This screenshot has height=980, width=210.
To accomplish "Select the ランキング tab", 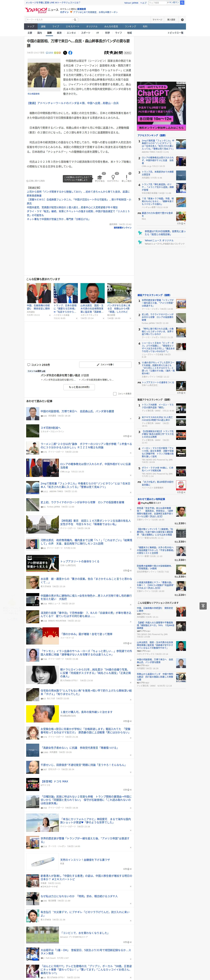I will pos(130,27).
